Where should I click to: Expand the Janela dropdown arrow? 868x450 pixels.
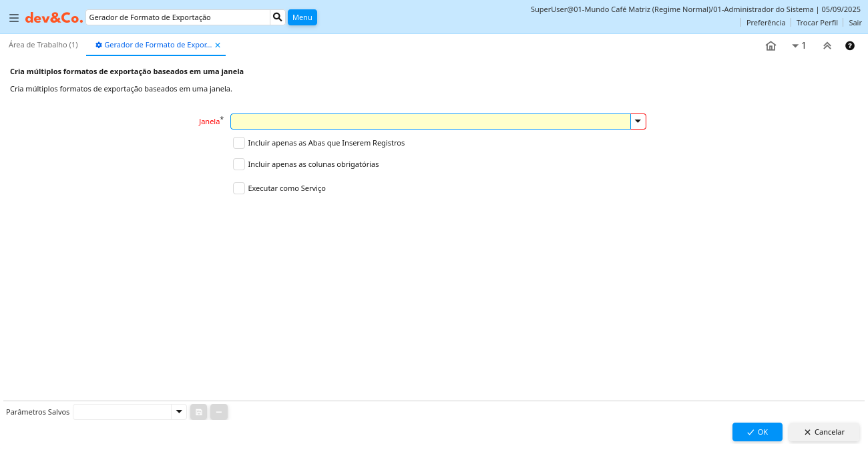638,122
